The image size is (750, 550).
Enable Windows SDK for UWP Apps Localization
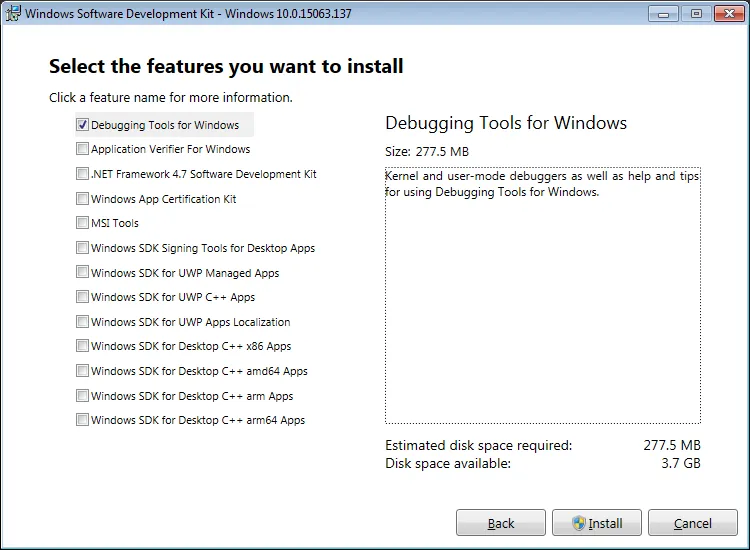(82, 322)
